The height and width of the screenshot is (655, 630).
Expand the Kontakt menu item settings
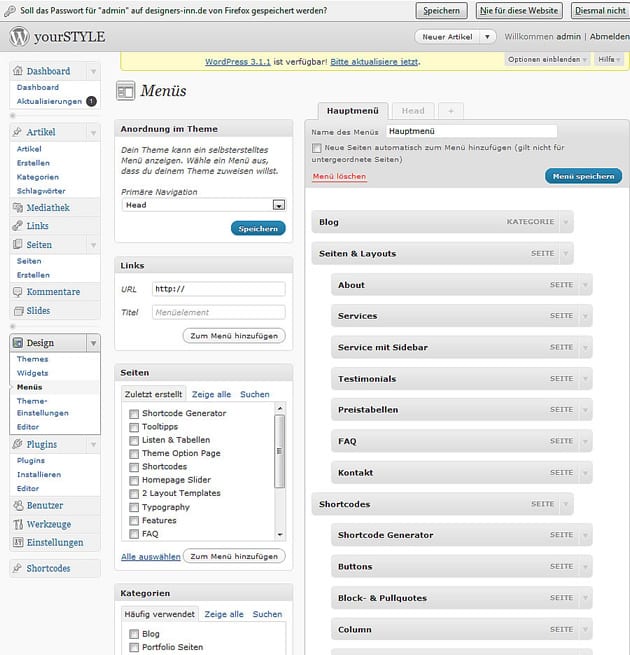[x=585, y=472]
